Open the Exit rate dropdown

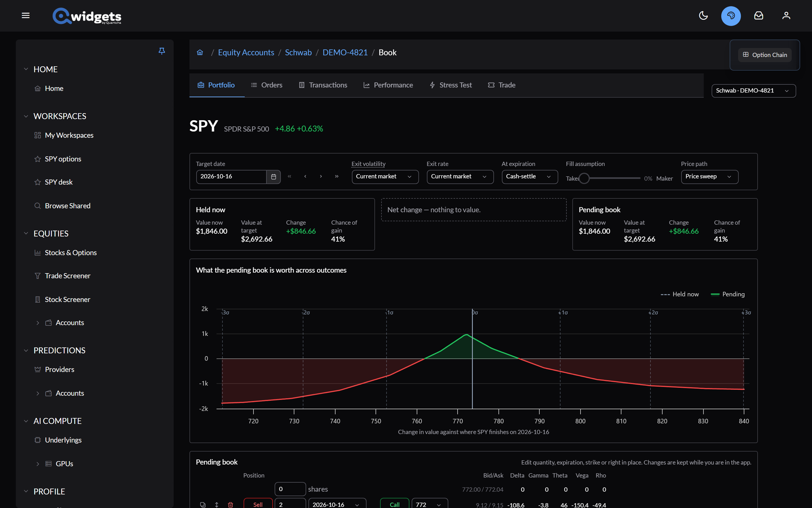coord(460,177)
